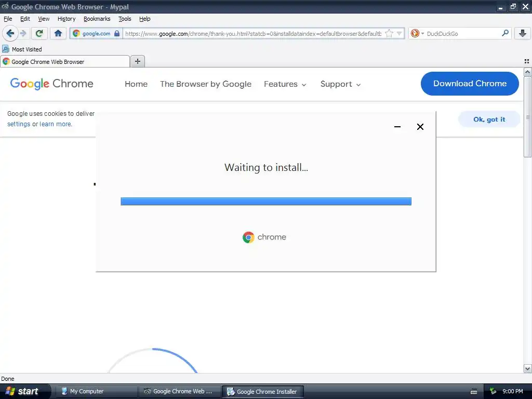Image resolution: width=532 pixels, height=399 pixels.
Task: Select the Google Chrome Web Browser tab
Action: (x=65, y=62)
